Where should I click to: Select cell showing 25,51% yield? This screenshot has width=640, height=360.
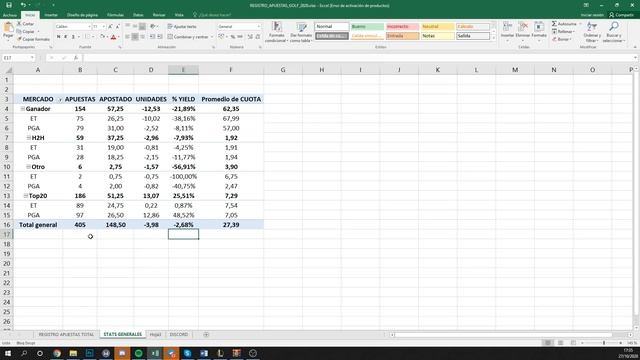point(183,196)
